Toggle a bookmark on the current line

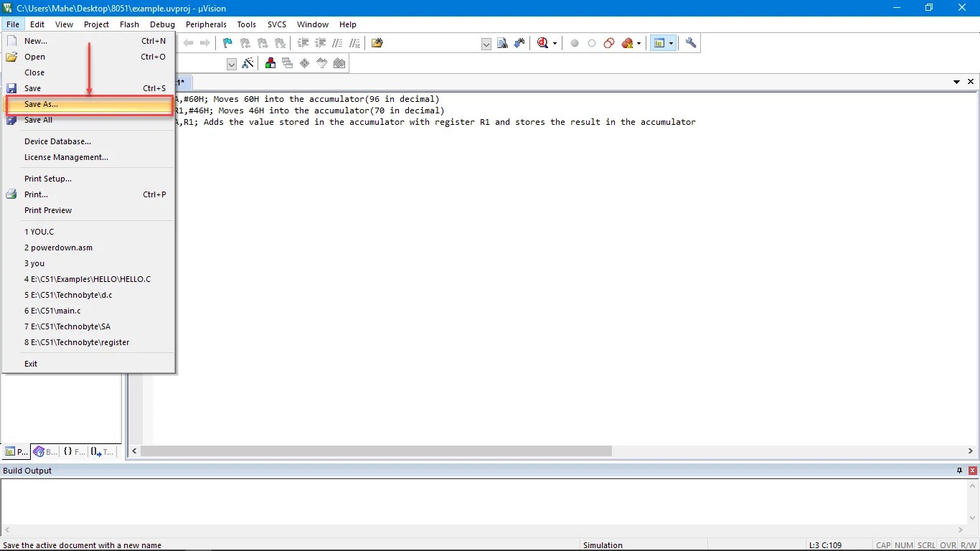click(227, 43)
